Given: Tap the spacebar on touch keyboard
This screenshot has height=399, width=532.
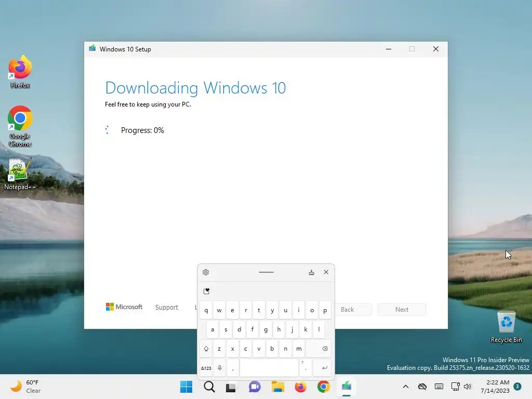Looking at the screenshot, I should click(x=269, y=368).
